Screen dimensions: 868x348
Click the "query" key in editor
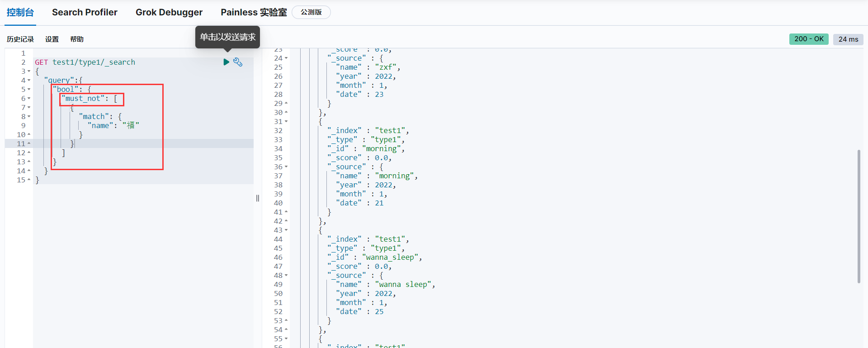(59, 80)
